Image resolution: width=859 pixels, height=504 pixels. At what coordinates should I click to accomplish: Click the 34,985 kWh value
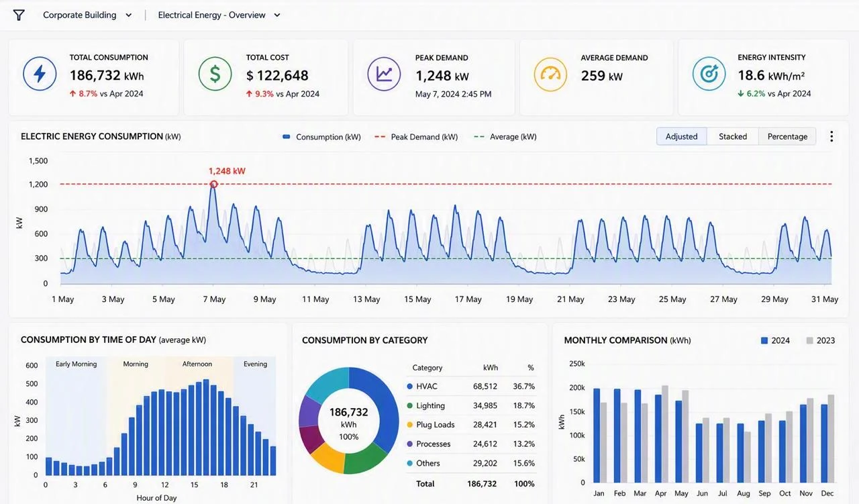pyautogui.click(x=485, y=406)
